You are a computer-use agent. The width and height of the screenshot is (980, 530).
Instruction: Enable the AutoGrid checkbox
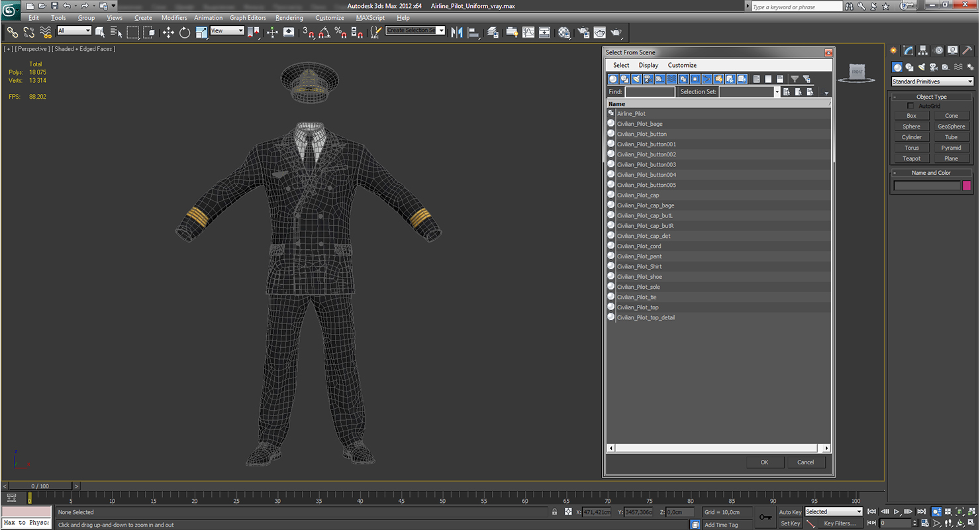[x=910, y=106]
